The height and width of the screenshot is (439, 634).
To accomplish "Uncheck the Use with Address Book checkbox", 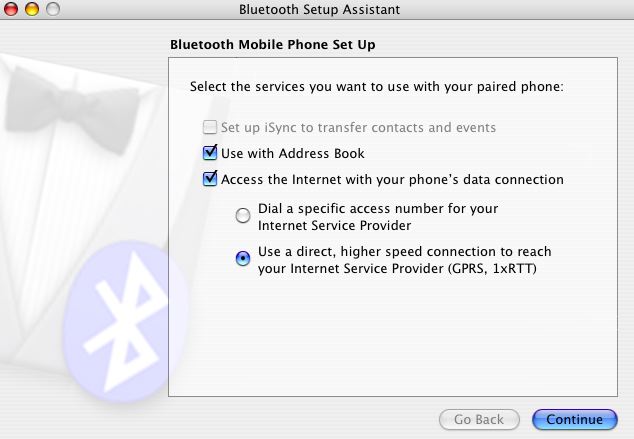I will 210,154.
